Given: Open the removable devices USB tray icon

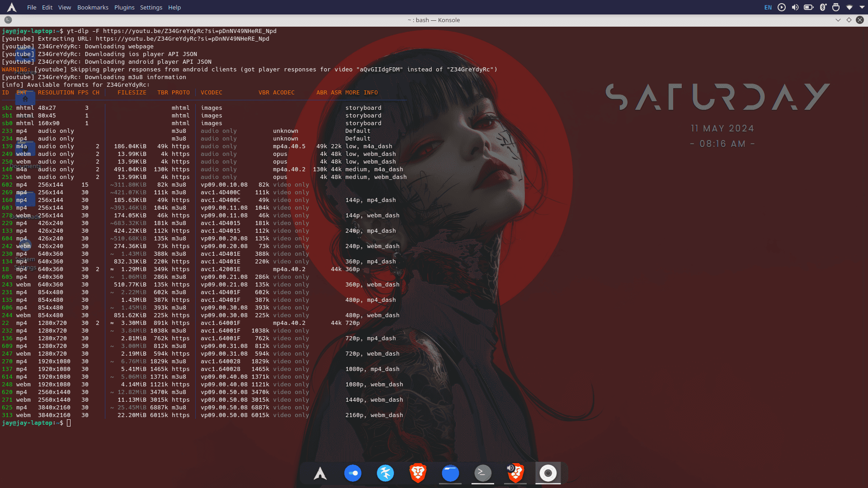Looking at the screenshot, I should 836,7.
